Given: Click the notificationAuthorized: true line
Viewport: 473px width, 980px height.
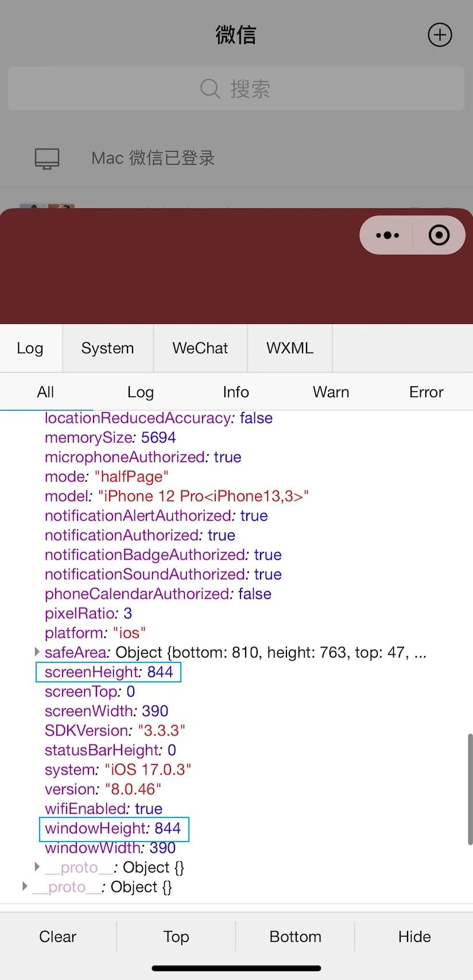Looking at the screenshot, I should click(140, 535).
